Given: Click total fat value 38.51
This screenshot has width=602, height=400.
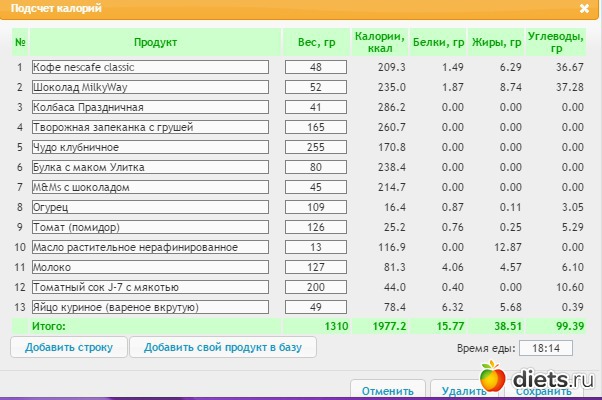Looking at the screenshot, I should tap(508, 326).
